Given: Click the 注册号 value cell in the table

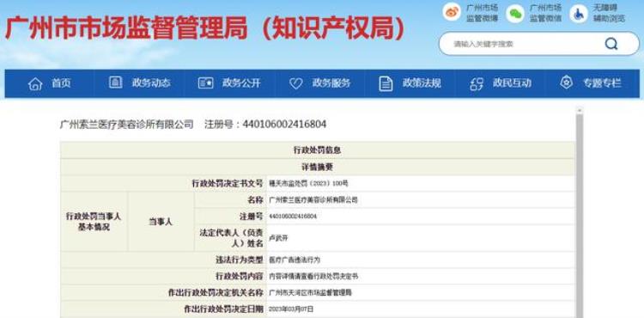Looking at the screenshot, I should click(421, 216).
